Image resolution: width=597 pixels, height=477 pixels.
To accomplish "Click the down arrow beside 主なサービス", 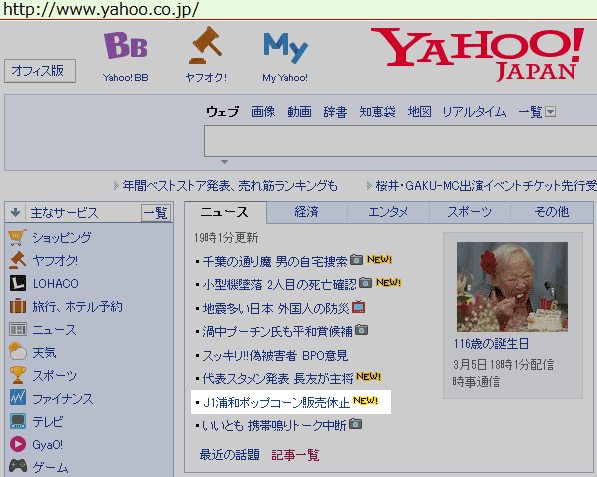I will [x=15, y=212].
